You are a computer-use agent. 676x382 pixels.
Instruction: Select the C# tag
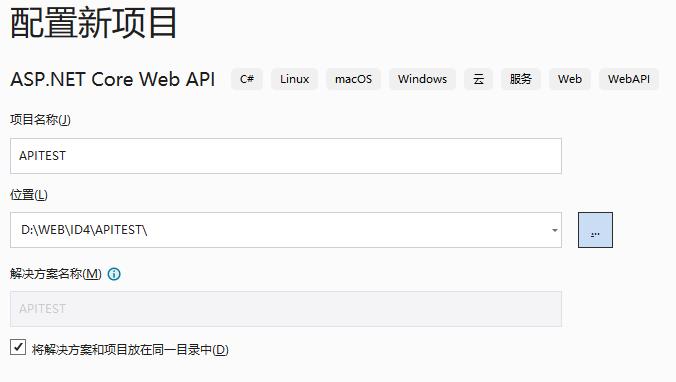click(x=247, y=79)
